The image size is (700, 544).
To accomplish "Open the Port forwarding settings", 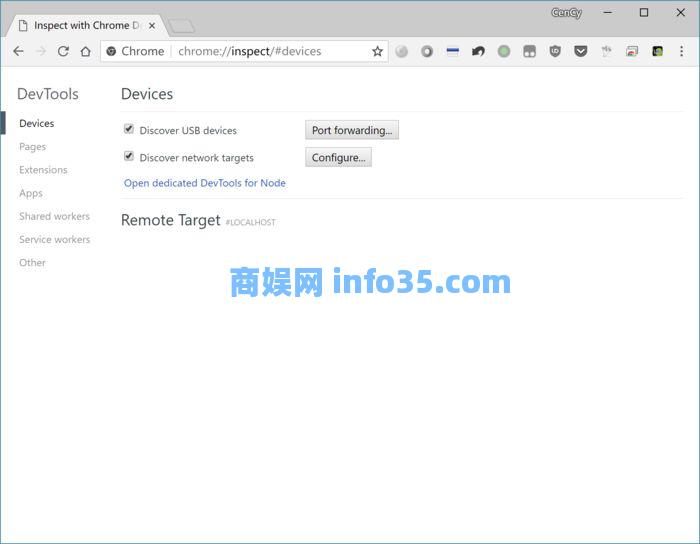I will point(351,130).
